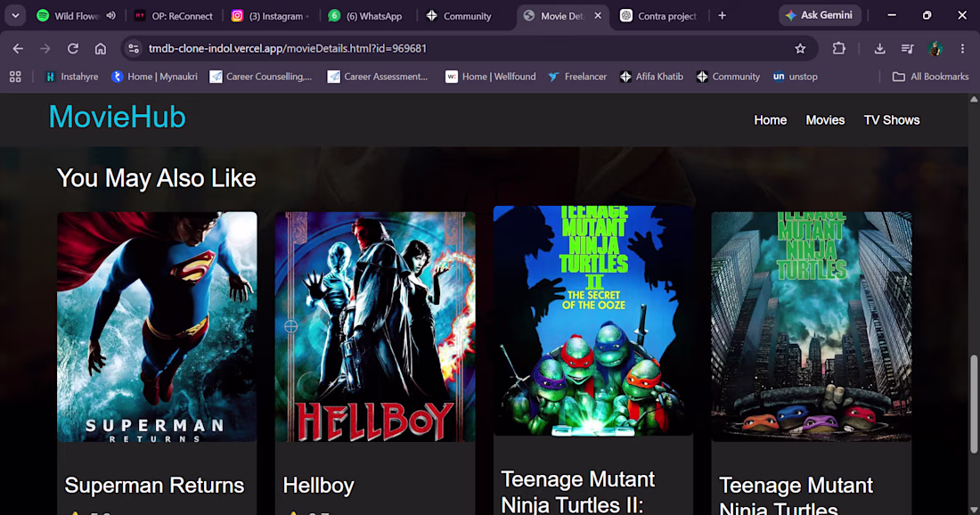Open the Freelancer bookmark
Screen dimensions: 980x515
click(577, 77)
